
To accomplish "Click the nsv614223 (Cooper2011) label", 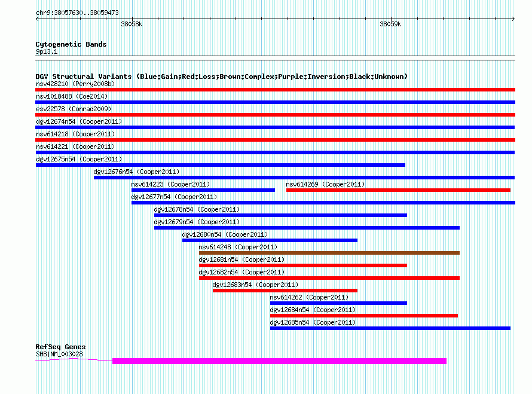I will pyautogui.click(x=170, y=184).
